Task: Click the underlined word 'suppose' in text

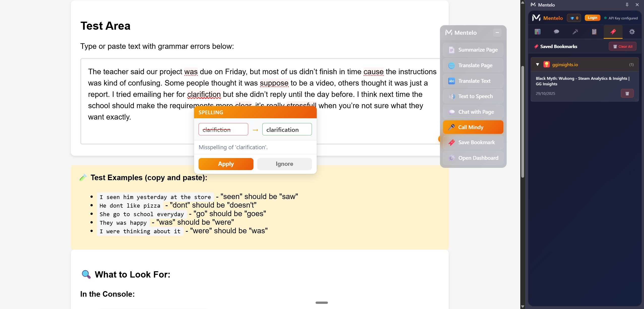Action: click(x=274, y=83)
